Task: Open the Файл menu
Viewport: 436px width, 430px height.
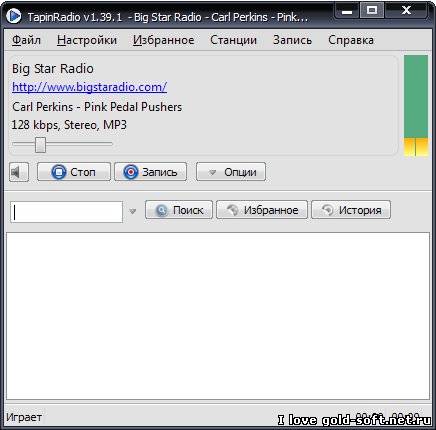Action: [26, 40]
